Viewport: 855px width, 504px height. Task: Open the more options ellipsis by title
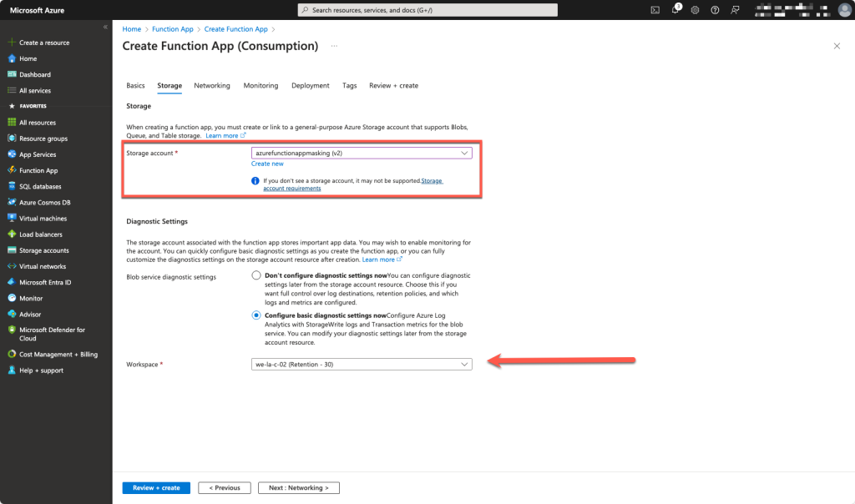pyautogui.click(x=334, y=47)
